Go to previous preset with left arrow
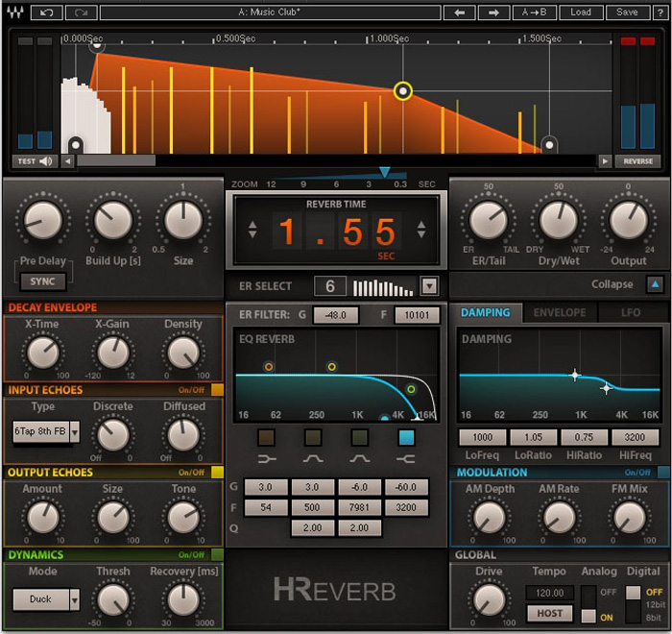The image size is (672, 634). [460, 12]
